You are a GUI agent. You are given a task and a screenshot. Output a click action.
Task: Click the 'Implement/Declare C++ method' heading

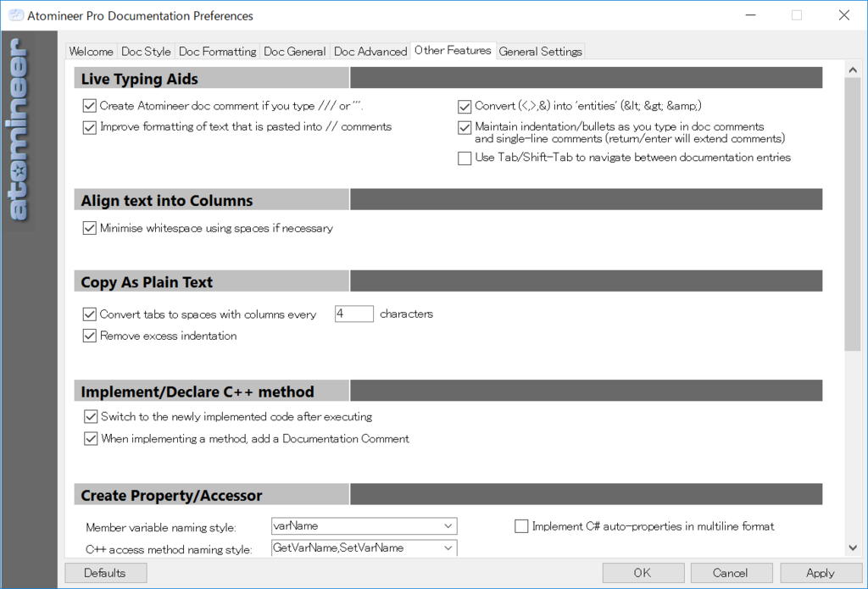point(198,392)
